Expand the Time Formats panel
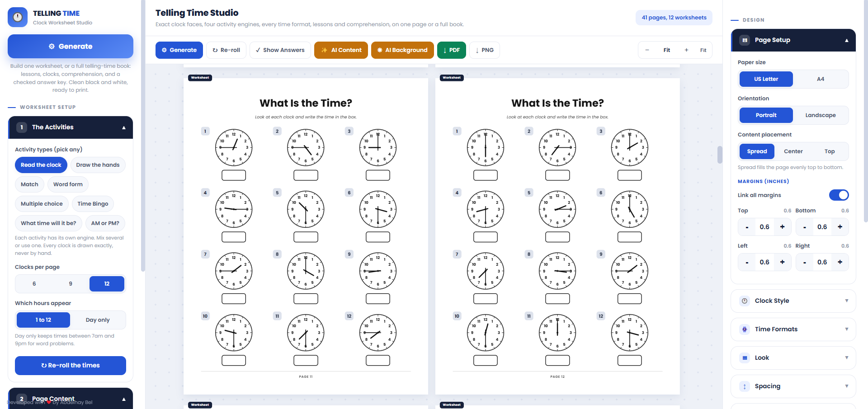The width and height of the screenshot is (868, 409). tap(846, 329)
